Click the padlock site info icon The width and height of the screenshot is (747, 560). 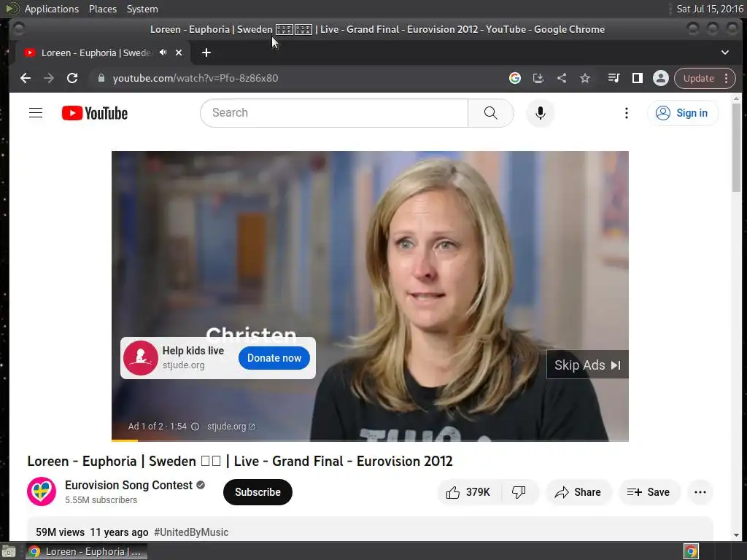(x=101, y=78)
